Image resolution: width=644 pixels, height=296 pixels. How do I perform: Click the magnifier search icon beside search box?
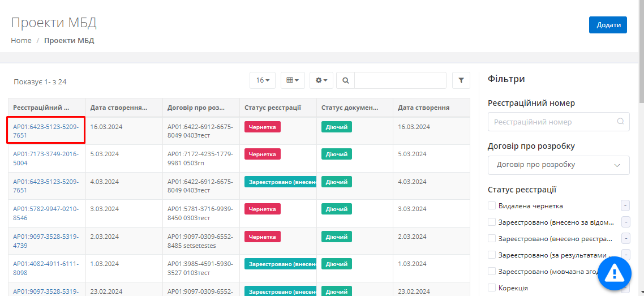pyautogui.click(x=346, y=80)
